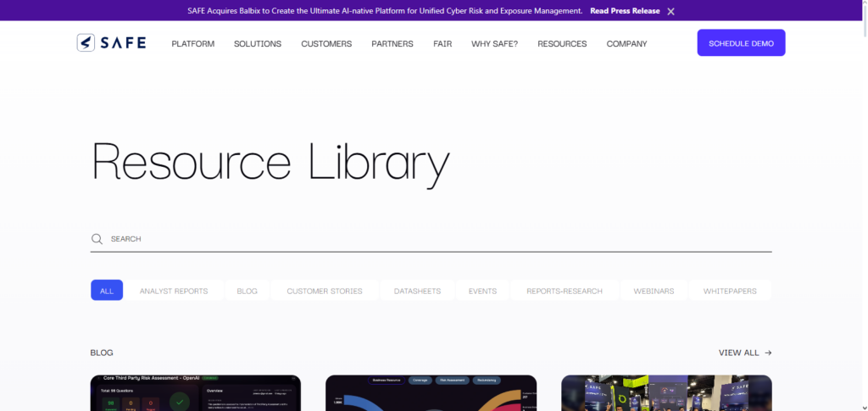868x411 pixels.
Task: Filter resources by Customer Stories
Action: pyautogui.click(x=325, y=291)
